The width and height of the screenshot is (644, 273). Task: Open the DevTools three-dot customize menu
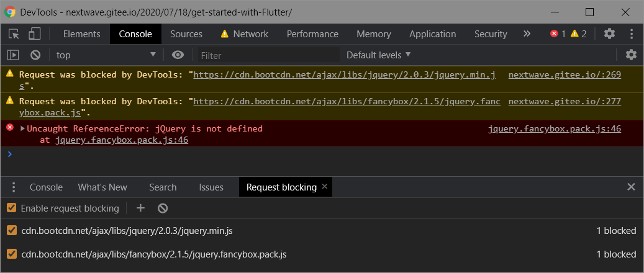click(632, 34)
